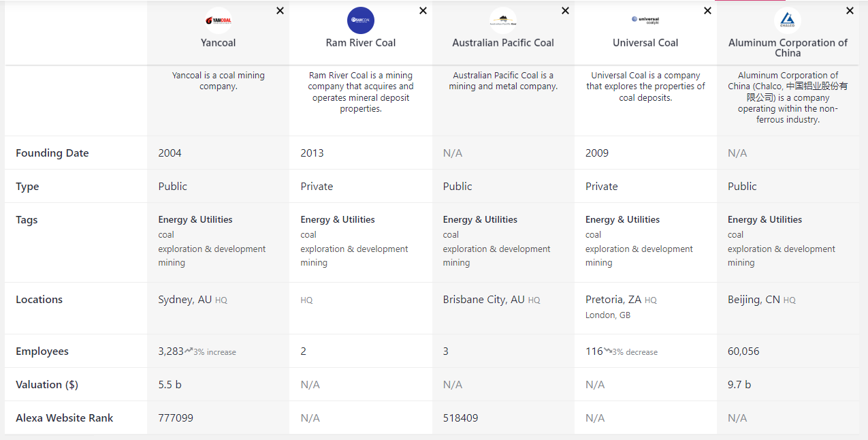The height and width of the screenshot is (440, 868).
Task: Click the Universal Coal logo
Action: pos(645,20)
